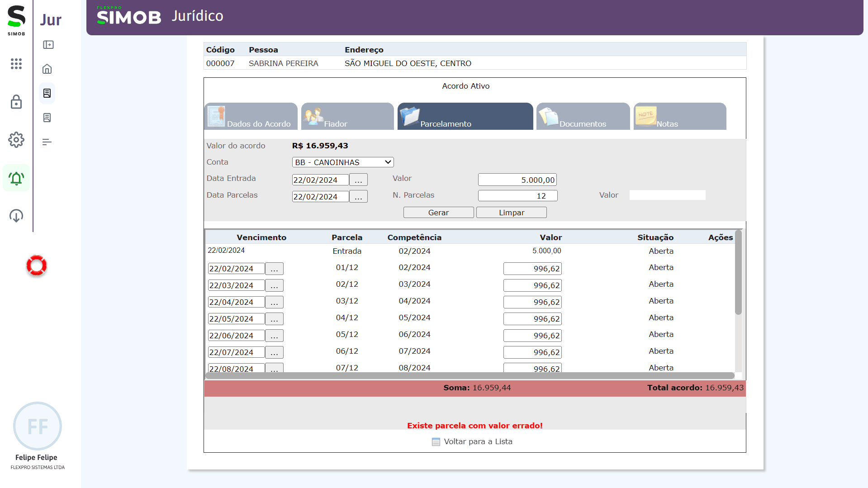The height and width of the screenshot is (488, 868).
Task: Click the N. Parcelas input field
Action: click(517, 196)
